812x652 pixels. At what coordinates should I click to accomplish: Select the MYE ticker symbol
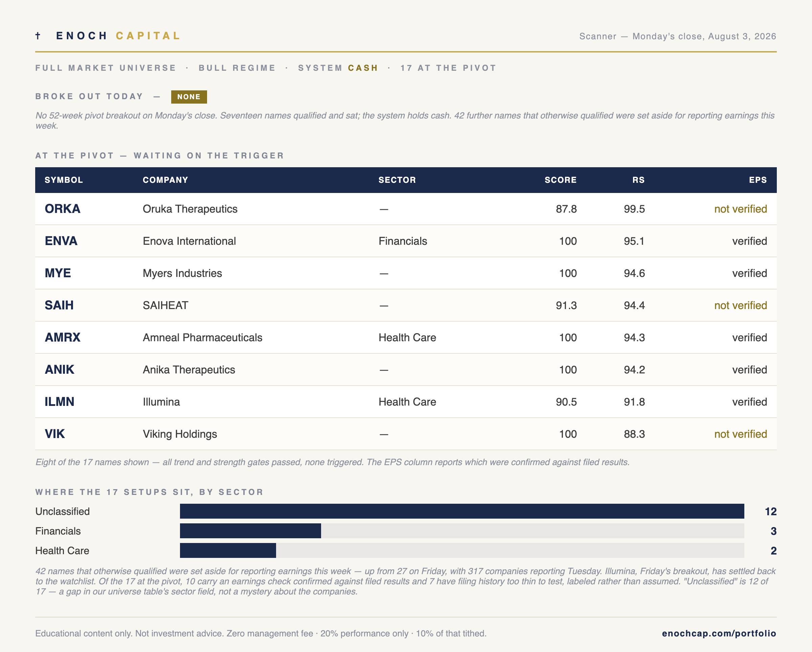pyautogui.click(x=58, y=273)
